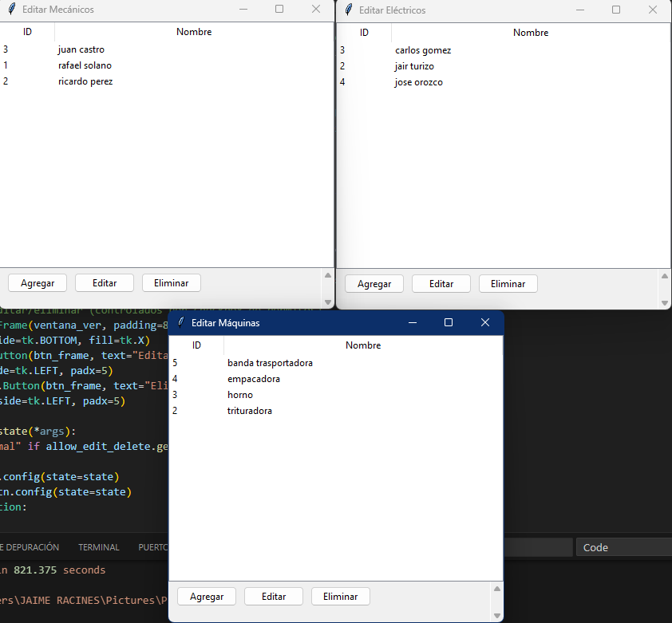
Task: Sort by the Nombre column in Editar Máquinas
Action: point(363,345)
